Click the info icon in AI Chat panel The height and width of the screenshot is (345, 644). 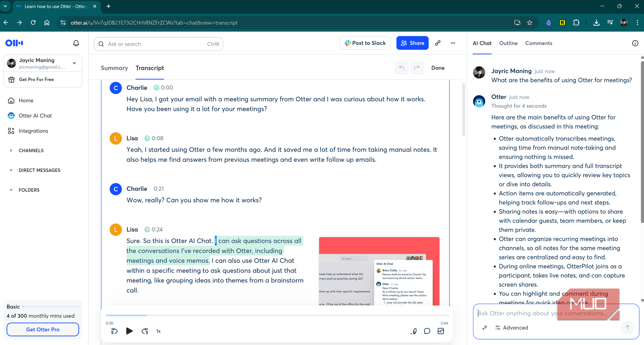point(635,43)
